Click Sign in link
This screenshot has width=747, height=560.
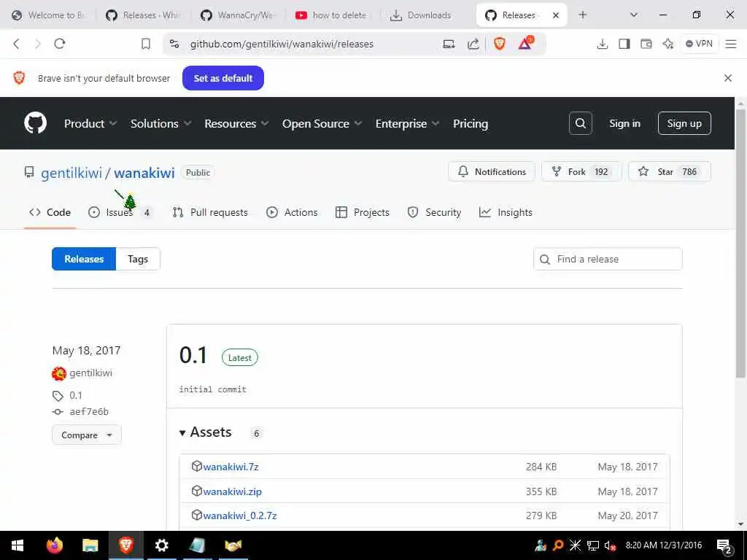(x=624, y=123)
